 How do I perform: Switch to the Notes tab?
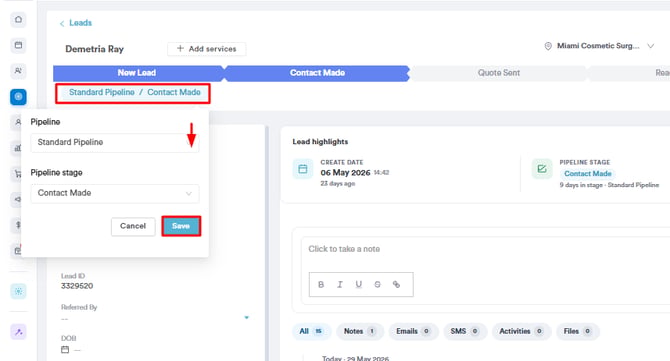click(x=360, y=332)
